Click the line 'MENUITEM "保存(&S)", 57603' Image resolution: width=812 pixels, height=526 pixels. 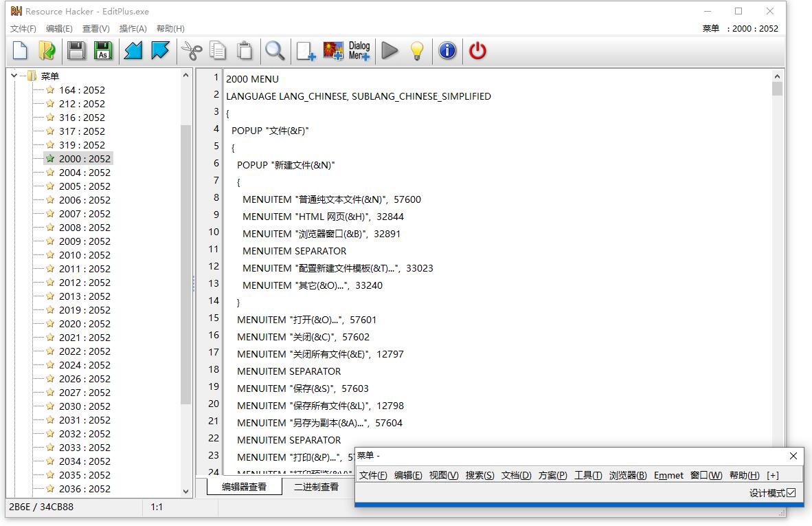coord(303,388)
